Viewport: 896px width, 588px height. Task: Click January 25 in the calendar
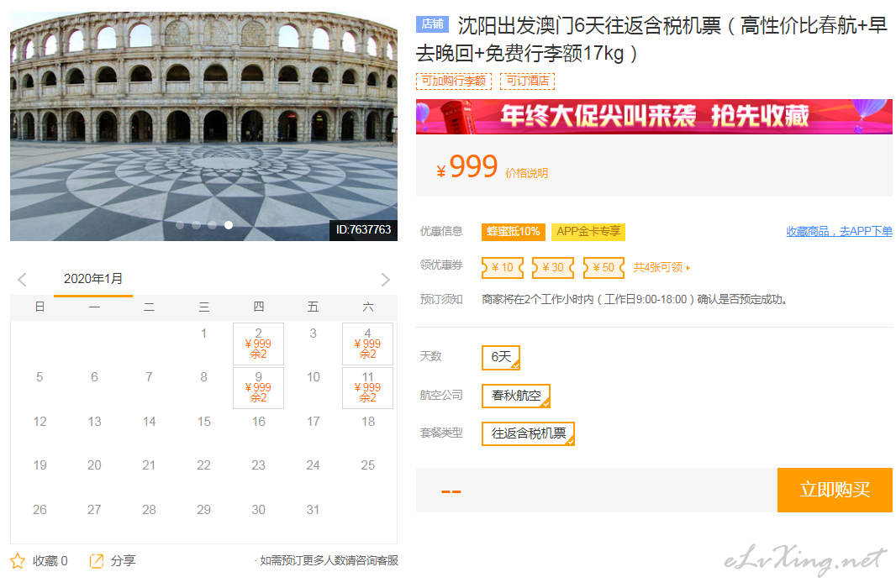click(x=367, y=465)
